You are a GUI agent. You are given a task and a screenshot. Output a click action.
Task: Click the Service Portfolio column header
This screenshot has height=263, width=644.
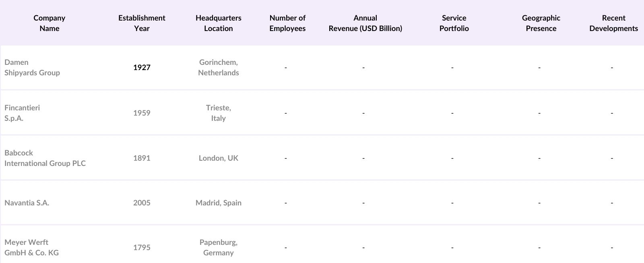point(454,23)
